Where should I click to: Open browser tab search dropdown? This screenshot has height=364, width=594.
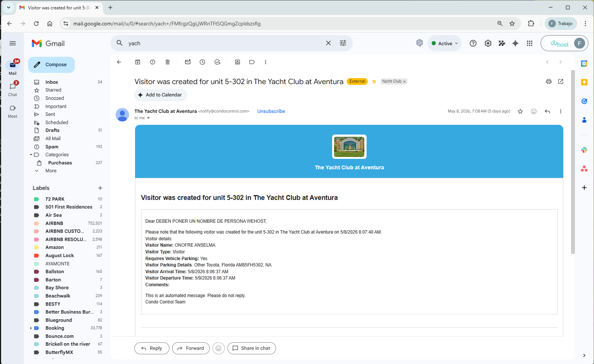click(x=9, y=7)
